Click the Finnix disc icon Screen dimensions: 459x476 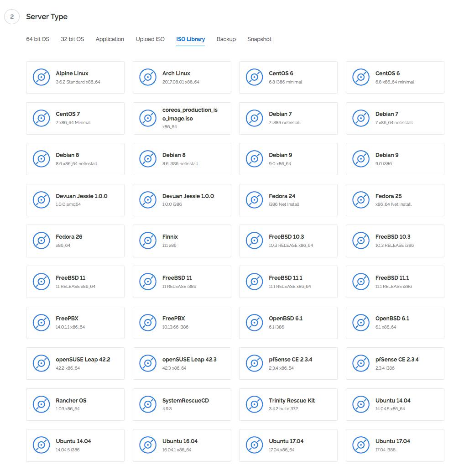point(148,241)
